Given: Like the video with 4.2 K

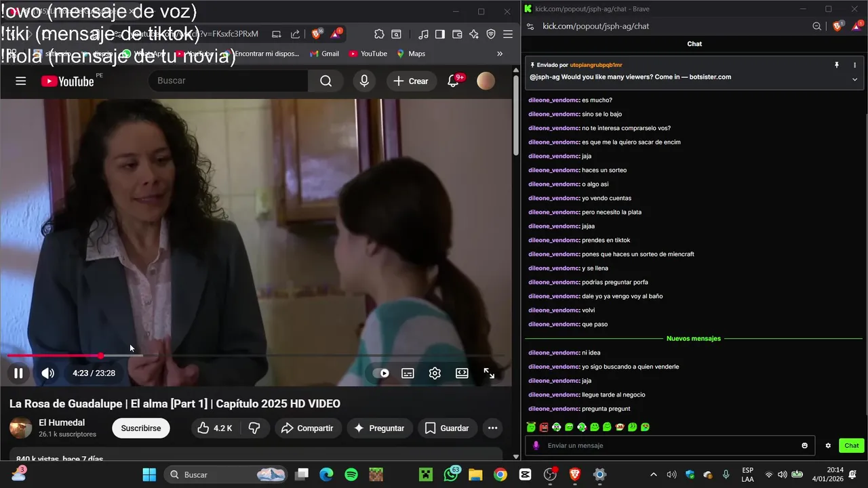Looking at the screenshot, I should tap(215, 428).
